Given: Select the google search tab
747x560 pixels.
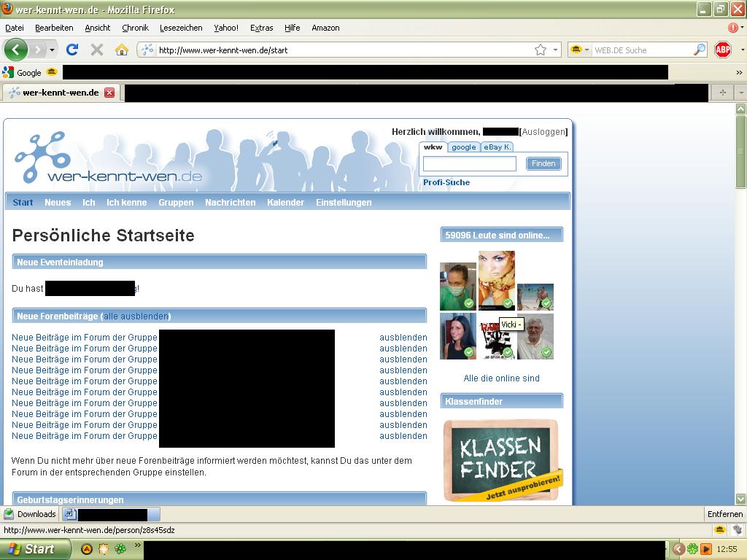Looking at the screenshot, I should click(x=463, y=147).
